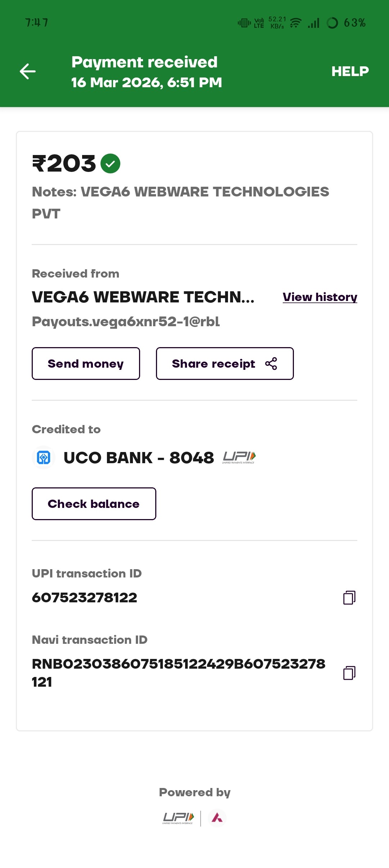
Task: Tap the Payment received header title
Action: 144,62
